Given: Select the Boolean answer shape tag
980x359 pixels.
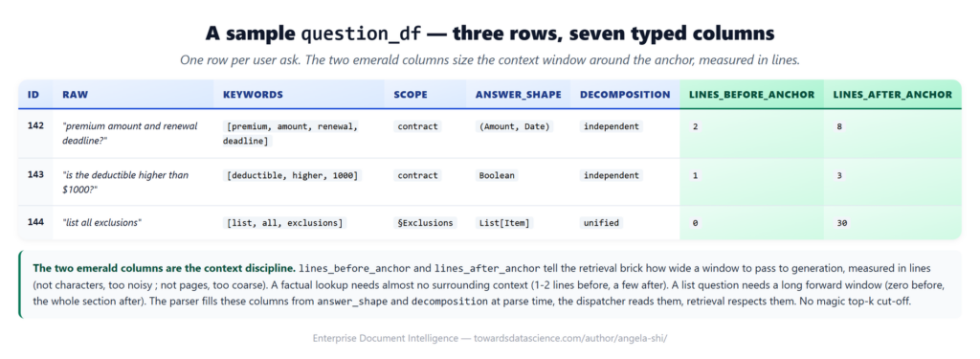Looking at the screenshot, I should tap(497, 175).
